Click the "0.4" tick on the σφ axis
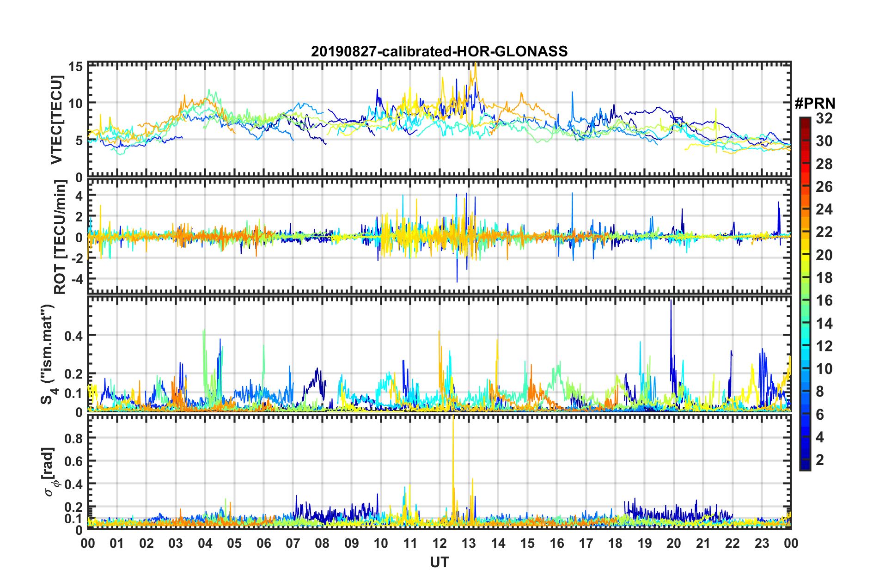 [x=74, y=484]
